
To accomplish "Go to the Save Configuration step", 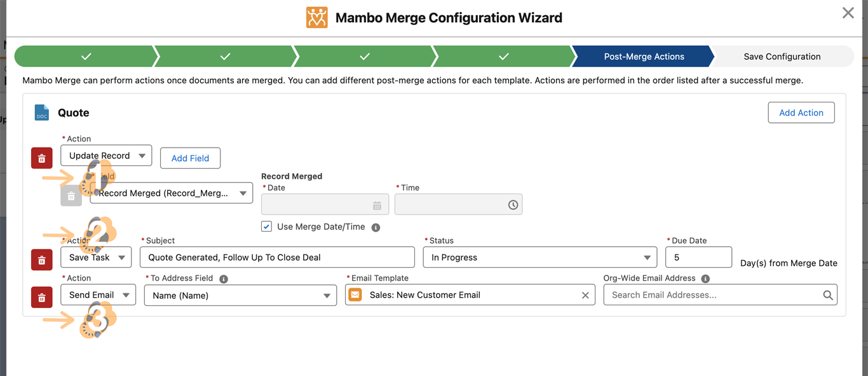I will pos(782,57).
